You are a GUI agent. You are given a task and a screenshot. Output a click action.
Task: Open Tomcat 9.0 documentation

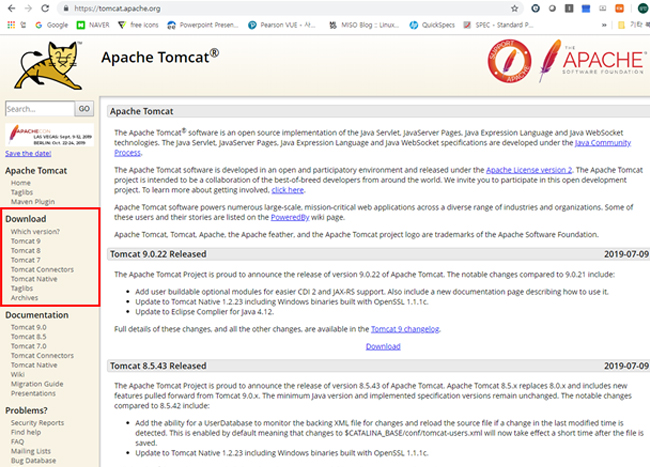[x=29, y=327]
